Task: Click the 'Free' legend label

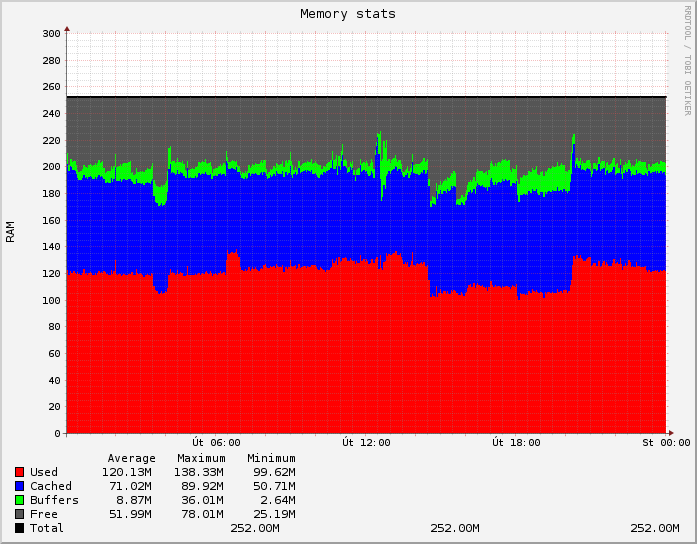Action: coord(44,514)
